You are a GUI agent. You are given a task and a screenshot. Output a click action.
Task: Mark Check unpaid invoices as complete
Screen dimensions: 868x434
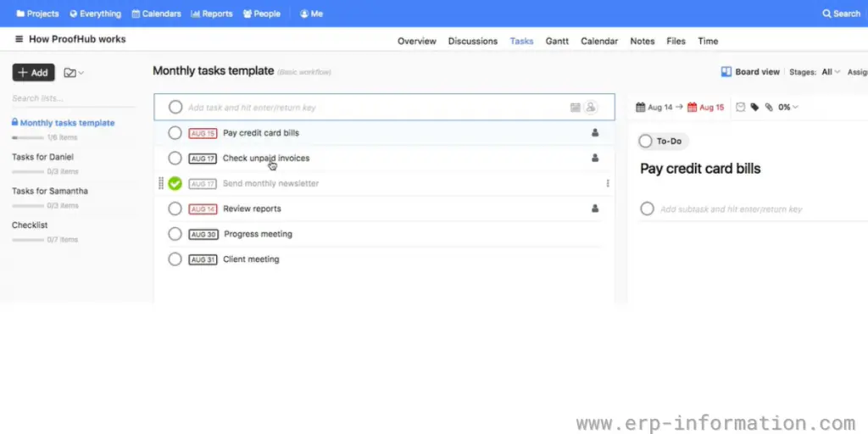(x=175, y=159)
